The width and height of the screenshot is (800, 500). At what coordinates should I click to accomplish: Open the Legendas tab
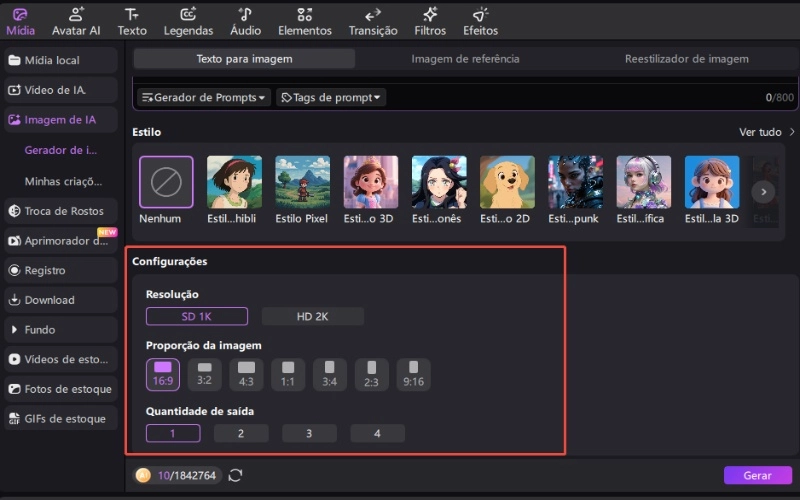(x=188, y=22)
